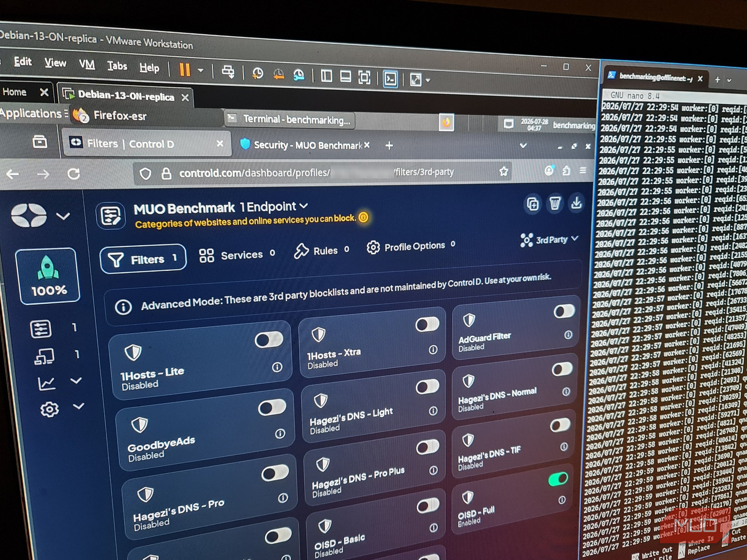Open the Profiles sidebar icon
The width and height of the screenshot is (747, 560).
click(41, 329)
